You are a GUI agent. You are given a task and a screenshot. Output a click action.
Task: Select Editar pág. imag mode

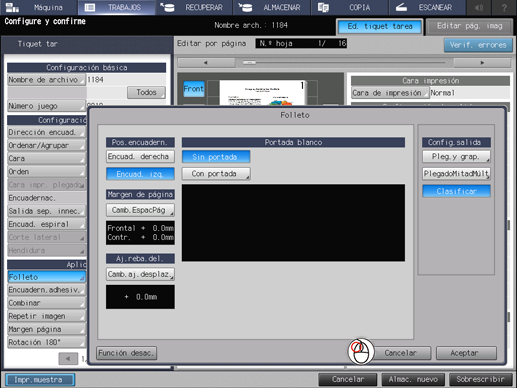pos(469,26)
